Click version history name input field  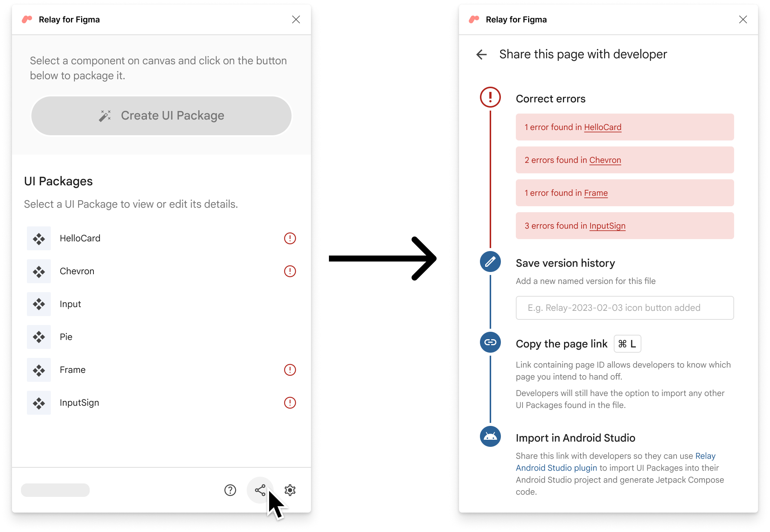tap(624, 308)
